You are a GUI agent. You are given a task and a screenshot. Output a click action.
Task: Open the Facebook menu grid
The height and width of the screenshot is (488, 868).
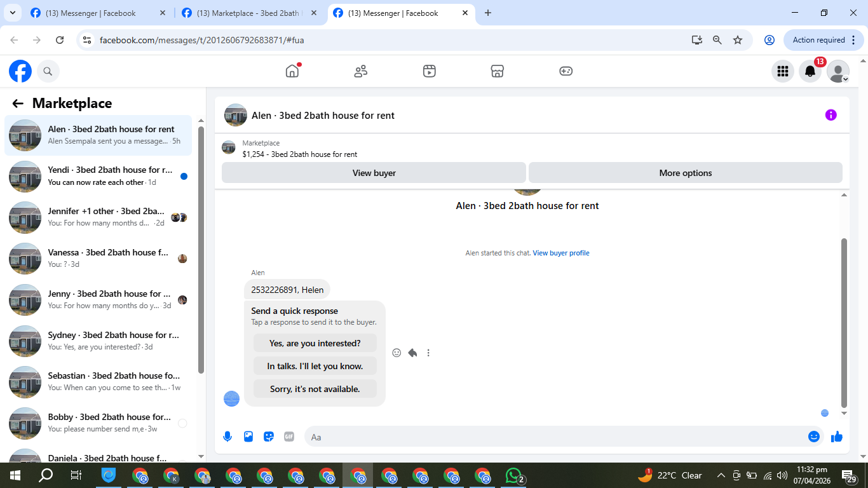[x=783, y=72]
